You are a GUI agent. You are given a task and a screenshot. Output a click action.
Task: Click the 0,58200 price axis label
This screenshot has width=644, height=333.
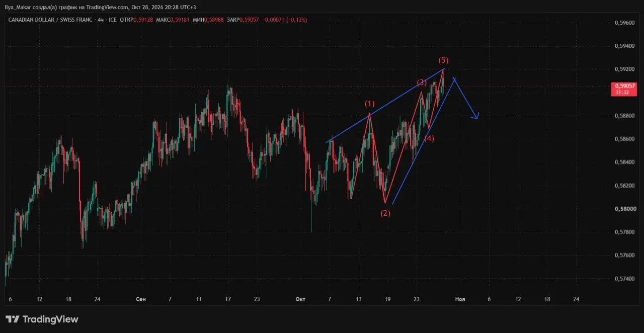624,186
